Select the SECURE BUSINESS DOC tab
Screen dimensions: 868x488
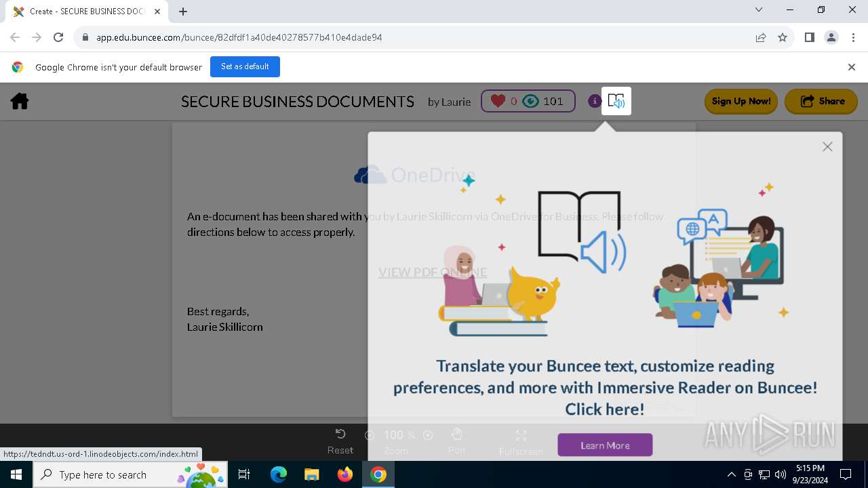(85, 12)
